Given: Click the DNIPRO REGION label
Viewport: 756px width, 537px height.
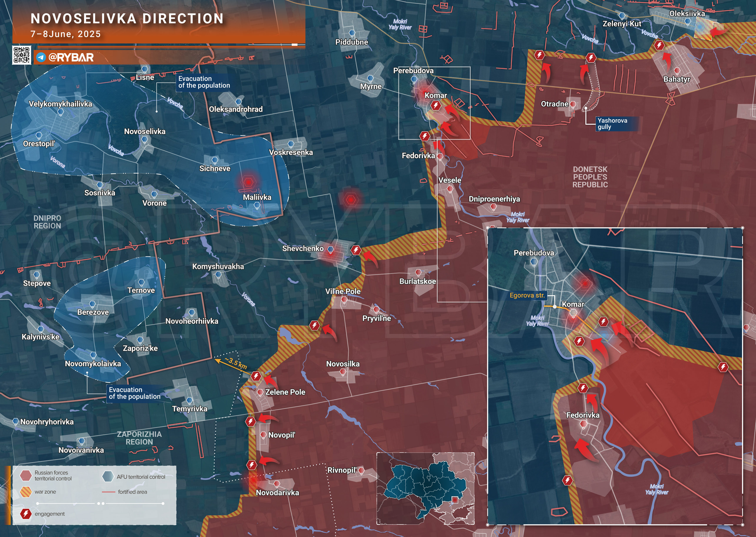Looking at the screenshot, I should tap(47, 222).
